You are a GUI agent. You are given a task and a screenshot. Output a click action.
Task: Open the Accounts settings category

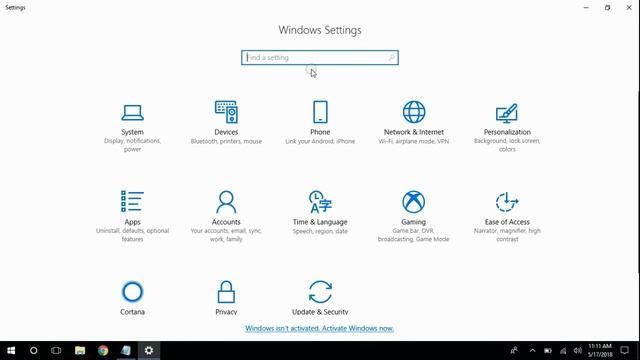click(226, 217)
